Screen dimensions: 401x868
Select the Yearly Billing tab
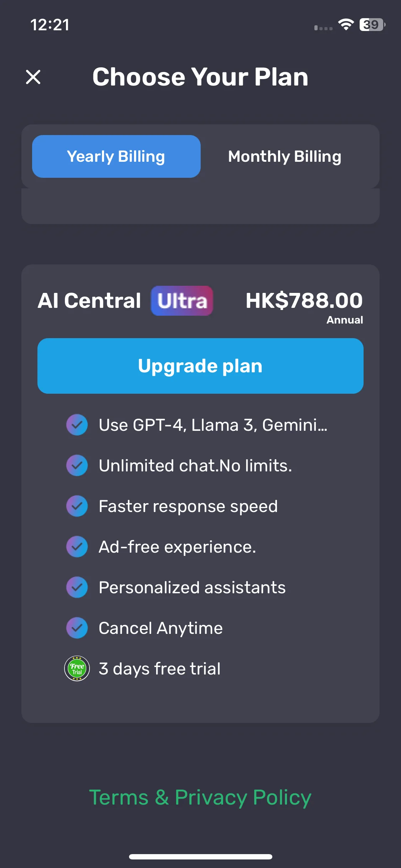tap(116, 156)
